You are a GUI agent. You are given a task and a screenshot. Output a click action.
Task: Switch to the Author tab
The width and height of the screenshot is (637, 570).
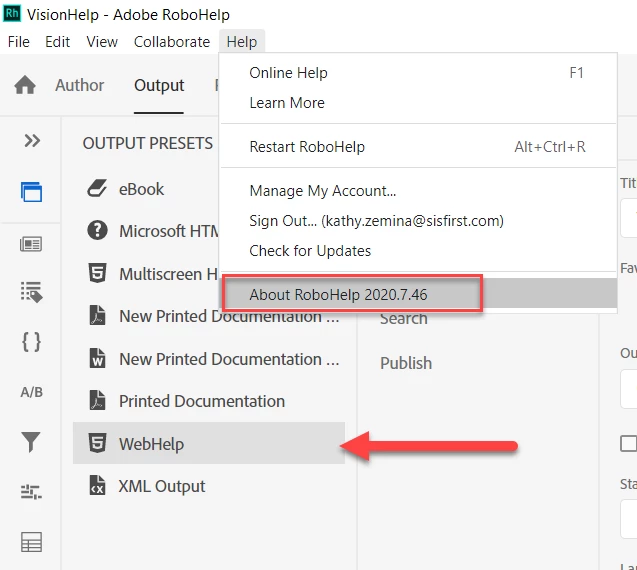click(80, 85)
